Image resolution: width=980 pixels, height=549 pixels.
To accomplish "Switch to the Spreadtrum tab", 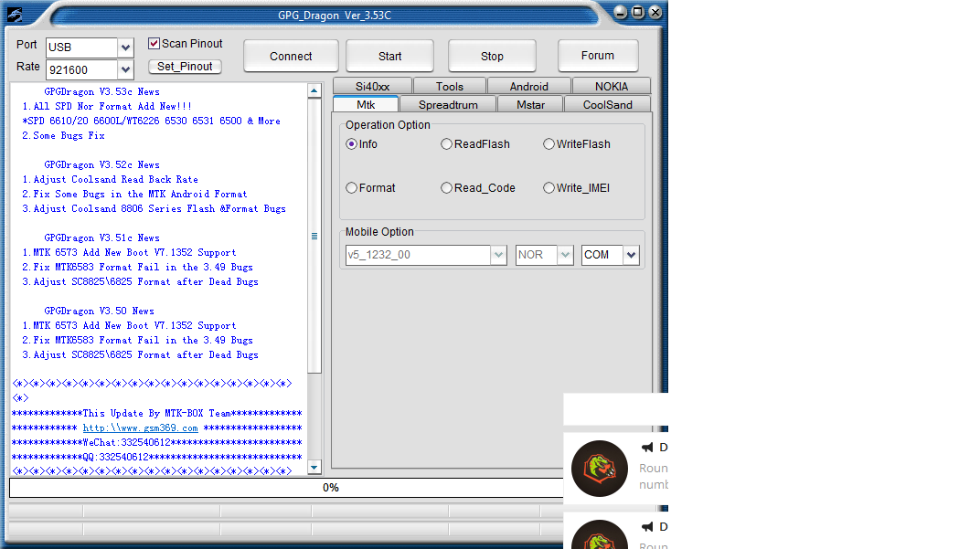I will pyautogui.click(x=447, y=104).
